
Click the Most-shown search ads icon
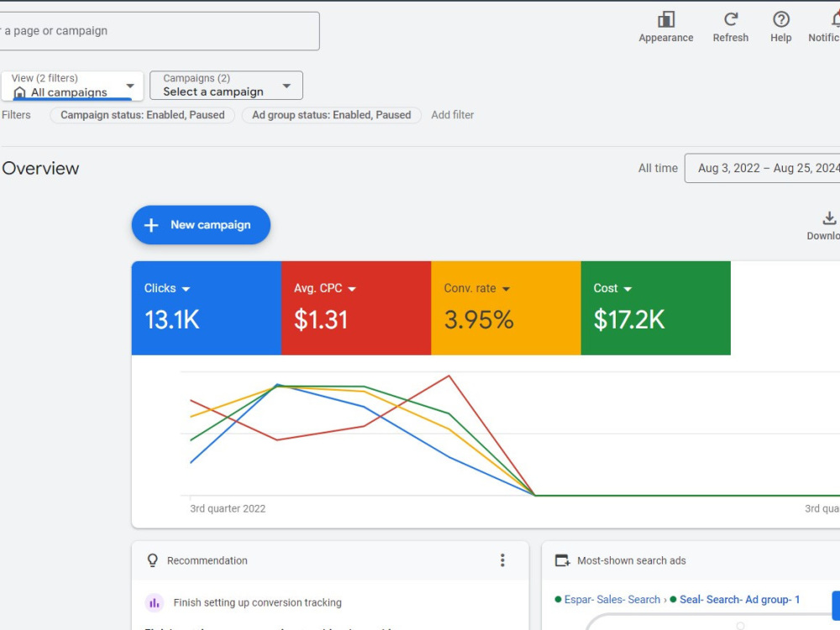pos(563,560)
